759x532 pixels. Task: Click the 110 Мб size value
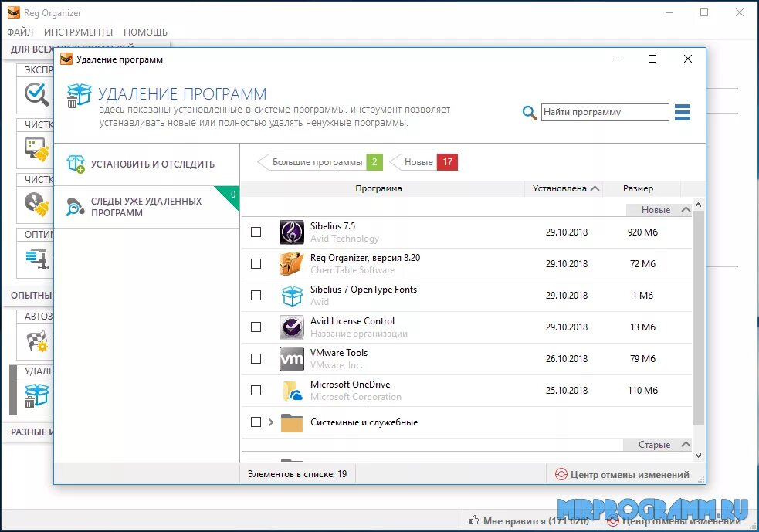point(642,391)
